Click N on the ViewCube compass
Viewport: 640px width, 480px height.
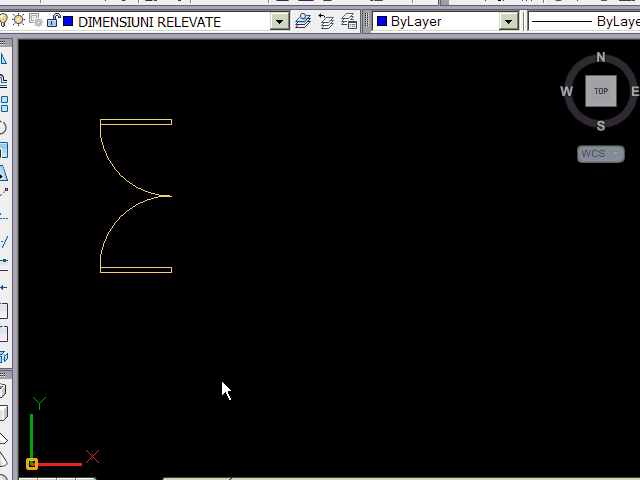(x=601, y=57)
